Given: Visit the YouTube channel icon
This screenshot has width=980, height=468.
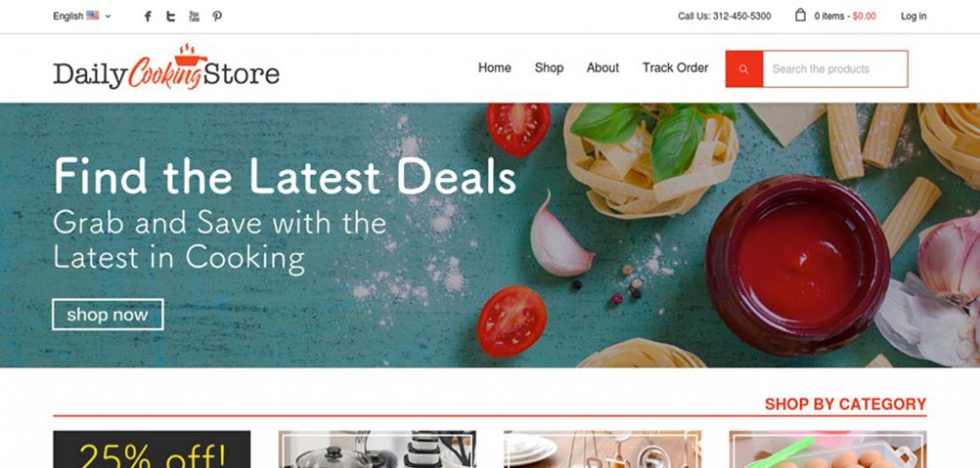Looking at the screenshot, I should [193, 16].
